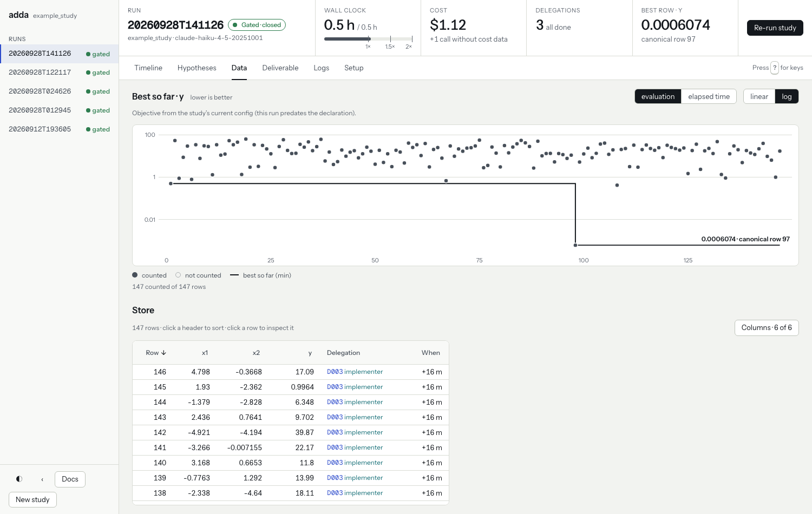This screenshot has width=812, height=514.
Task: Collapse the sidebar with the chevron
Action: point(42,479)
